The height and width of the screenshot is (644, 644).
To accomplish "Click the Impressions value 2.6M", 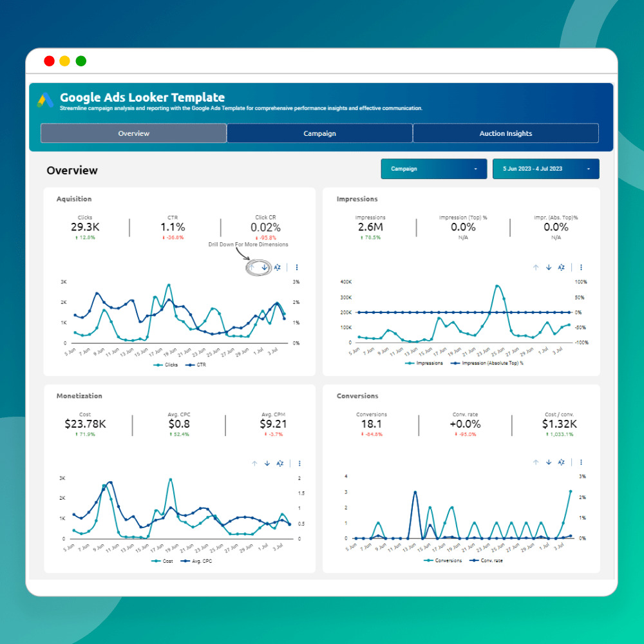I will 370,227.
